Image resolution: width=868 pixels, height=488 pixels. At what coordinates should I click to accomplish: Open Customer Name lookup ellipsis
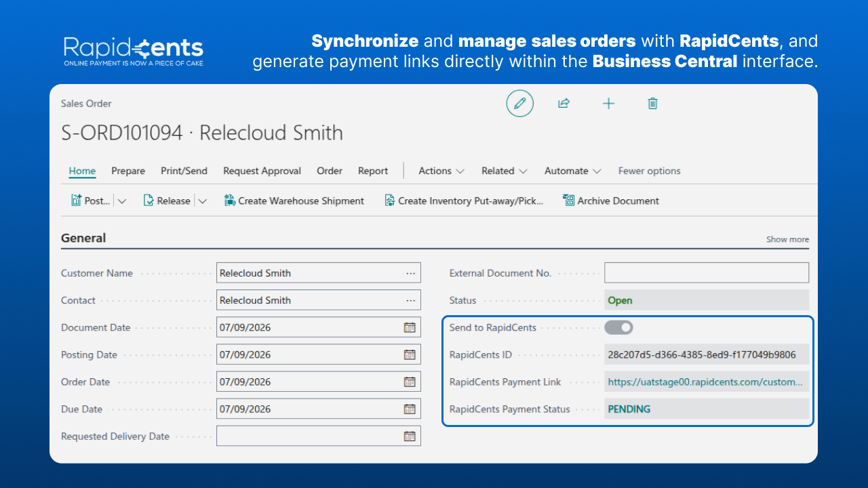pos(410,273)
